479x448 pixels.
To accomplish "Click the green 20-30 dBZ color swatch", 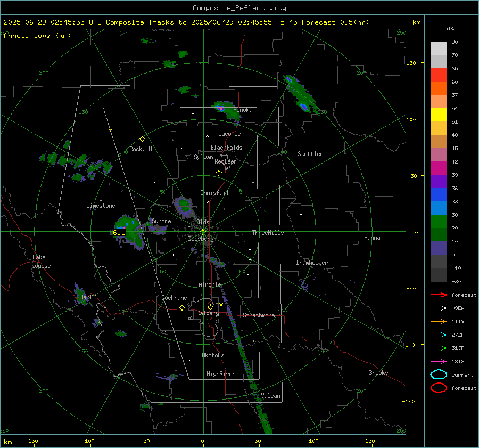I will pos(439,222).
